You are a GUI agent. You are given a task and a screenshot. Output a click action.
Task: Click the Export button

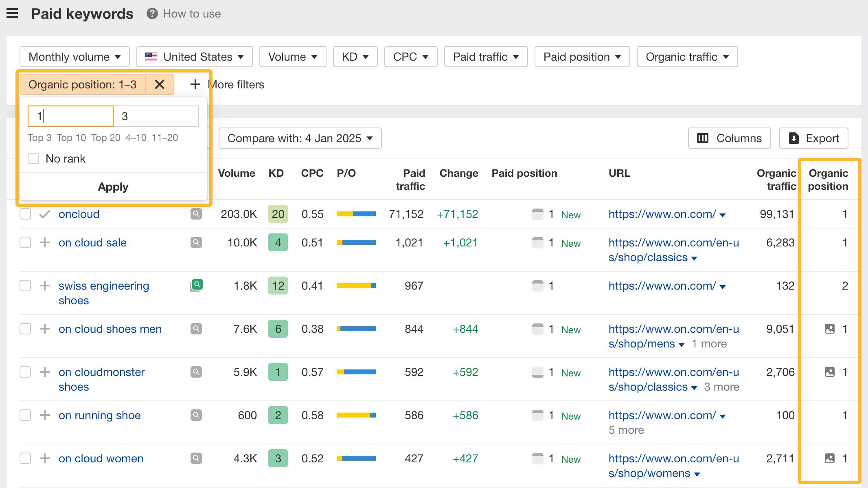click(x=813, y=138)
